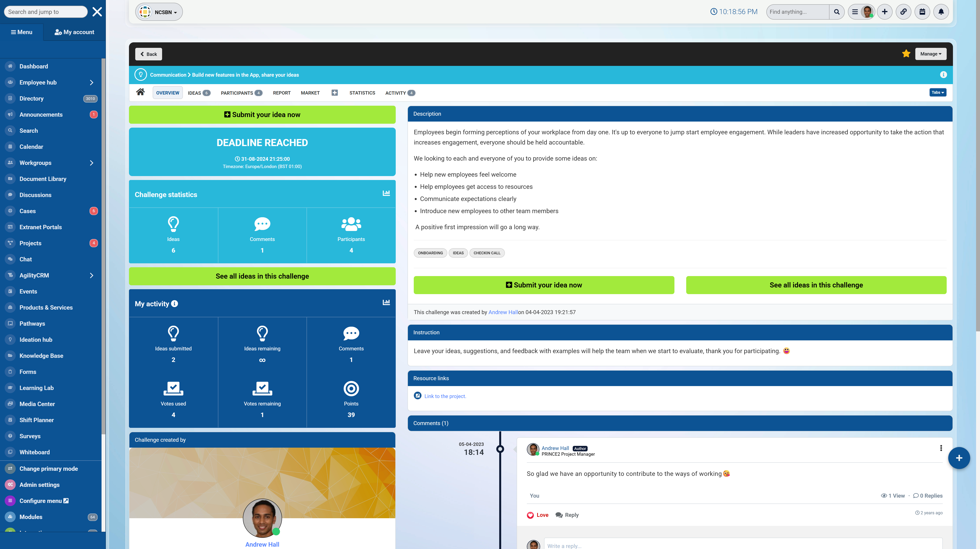Open the notifications bell

941,12
